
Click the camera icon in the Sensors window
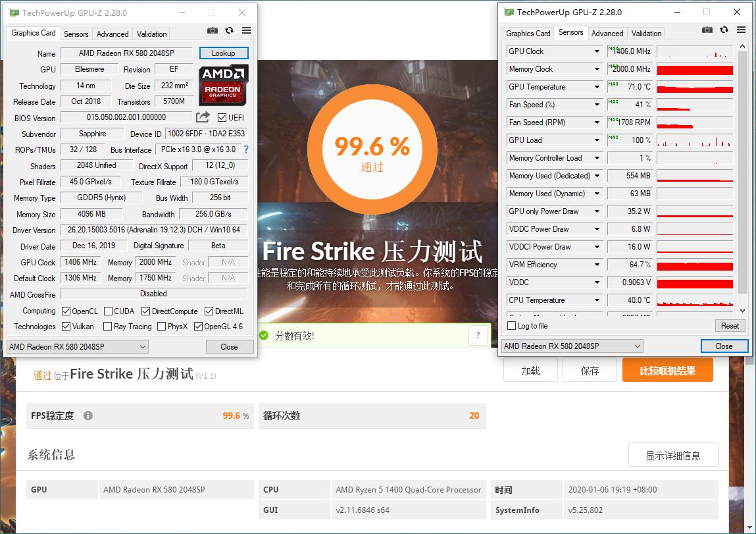pyautogui.click(x=707, y=30)
